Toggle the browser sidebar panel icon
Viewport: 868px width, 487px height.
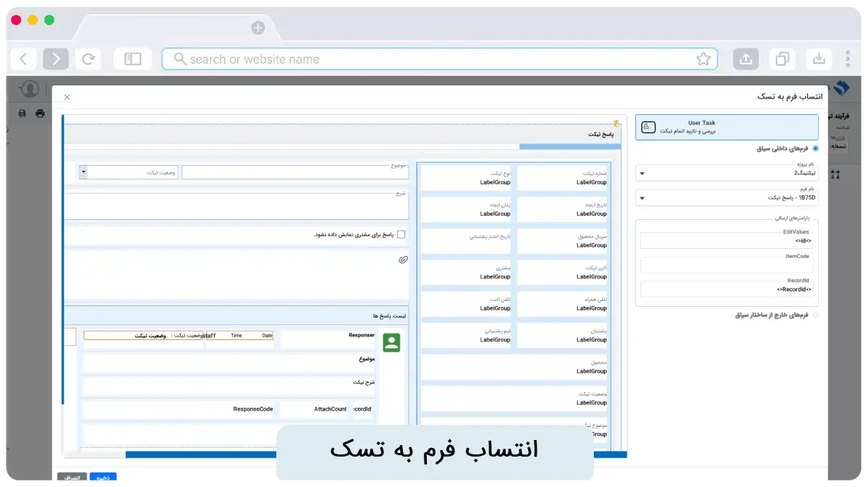[132, 59]
